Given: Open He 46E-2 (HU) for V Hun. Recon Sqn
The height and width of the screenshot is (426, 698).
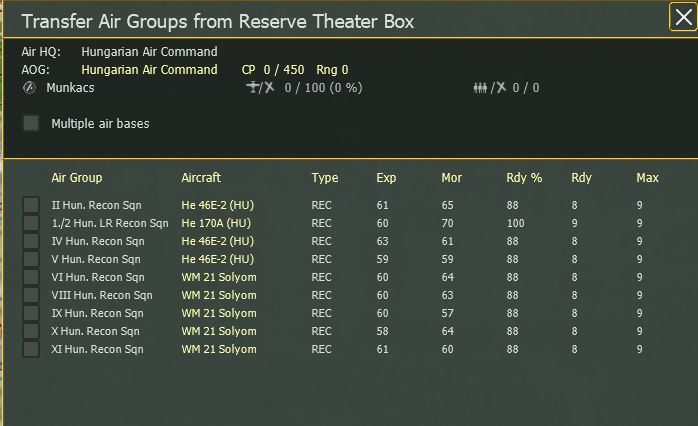Looking at the screenshot, I should (x=217, y=259).
